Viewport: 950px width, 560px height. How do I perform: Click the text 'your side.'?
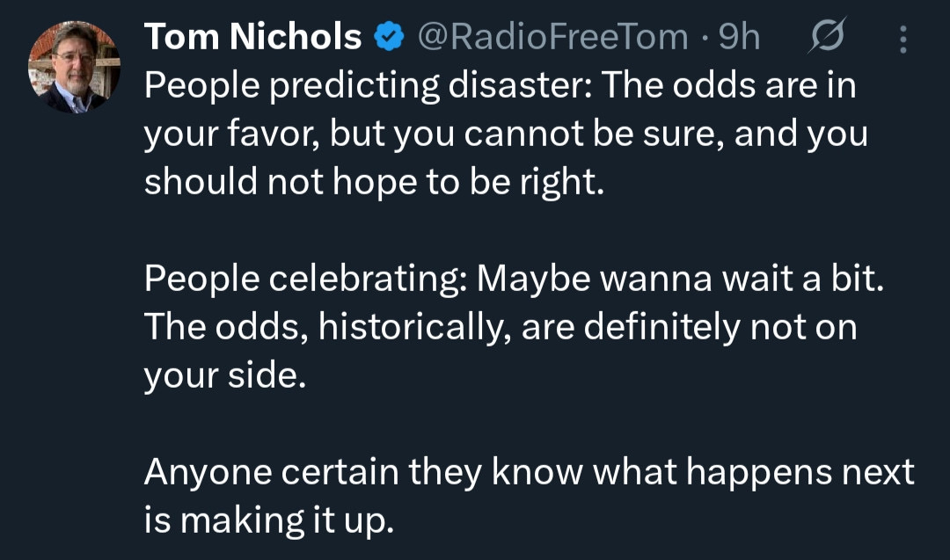pos(225,375)
